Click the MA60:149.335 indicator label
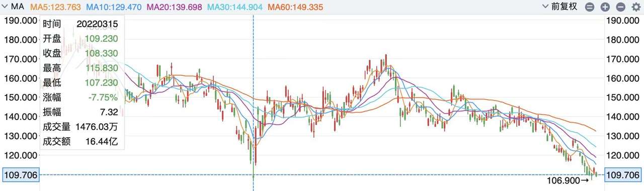 (x=295, y=7)
